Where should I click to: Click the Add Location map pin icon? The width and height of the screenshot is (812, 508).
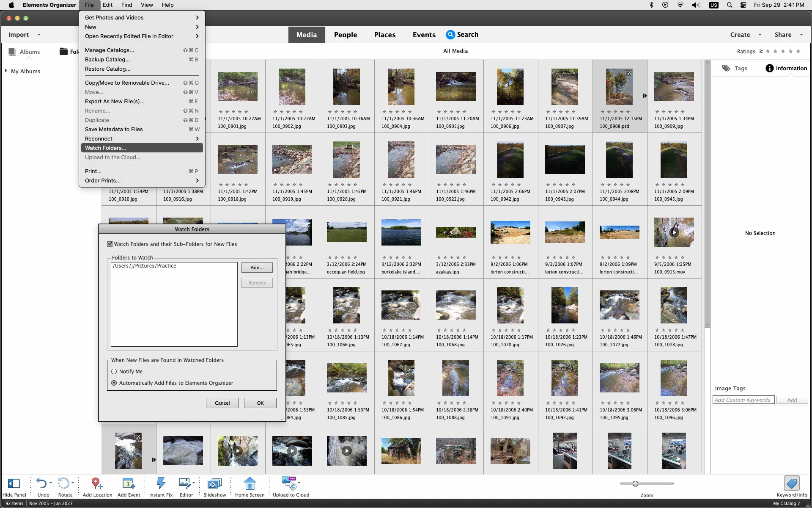click(x=96, y=483)
